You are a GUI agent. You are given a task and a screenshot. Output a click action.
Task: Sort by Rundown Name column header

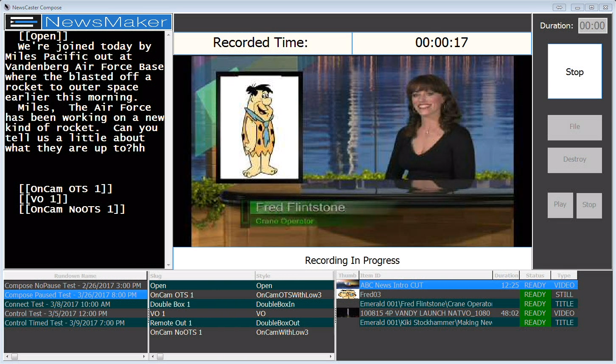point(75,276)
